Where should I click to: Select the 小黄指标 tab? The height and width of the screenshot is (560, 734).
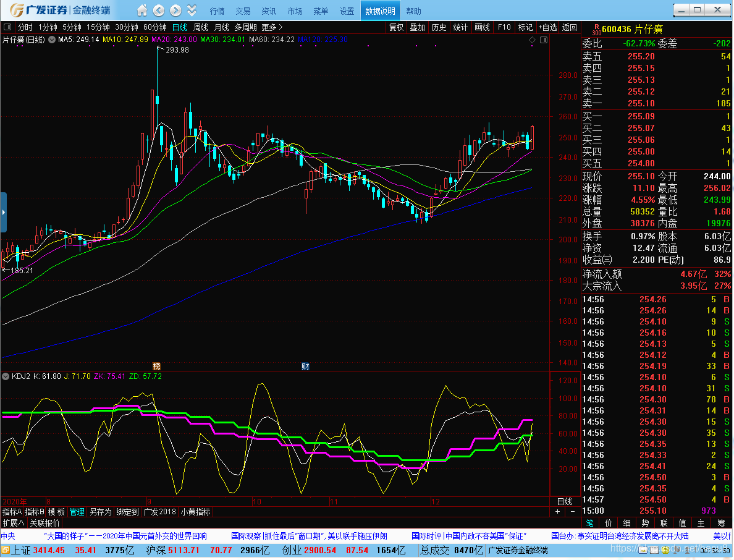(196, 512)
